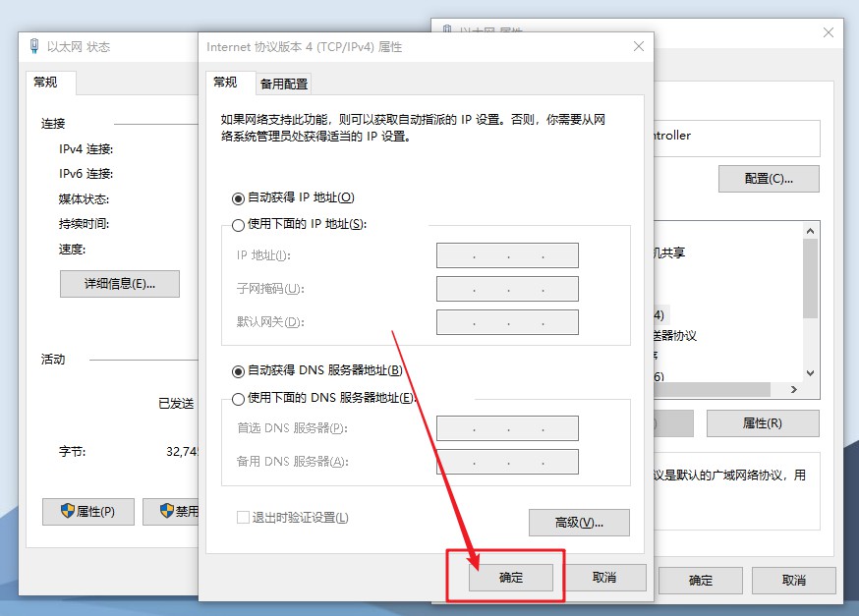Select the 常规 tab in TCP/IPv4 properties

pos(229,83)
